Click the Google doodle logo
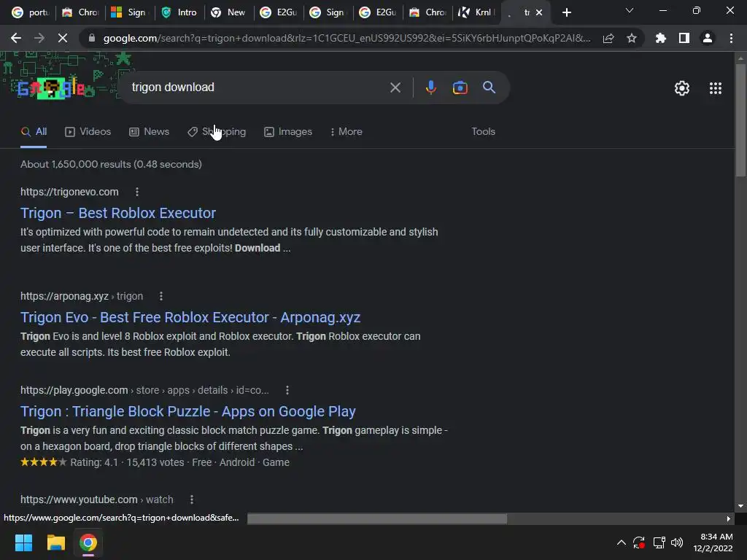 51,88
